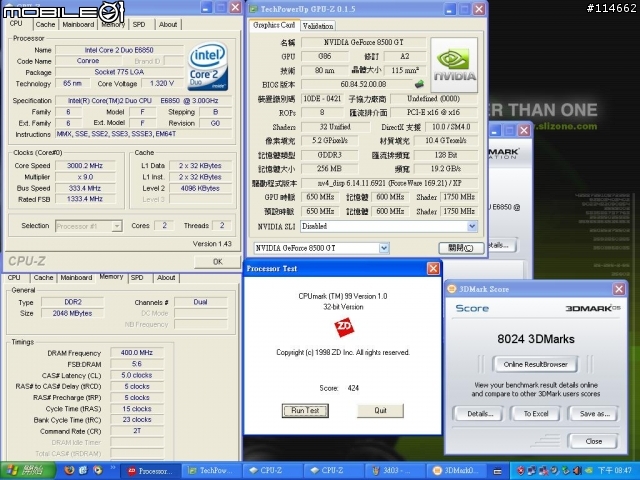
Task: Click the 3DMark Score title bar icon
Action: point(452,289)
